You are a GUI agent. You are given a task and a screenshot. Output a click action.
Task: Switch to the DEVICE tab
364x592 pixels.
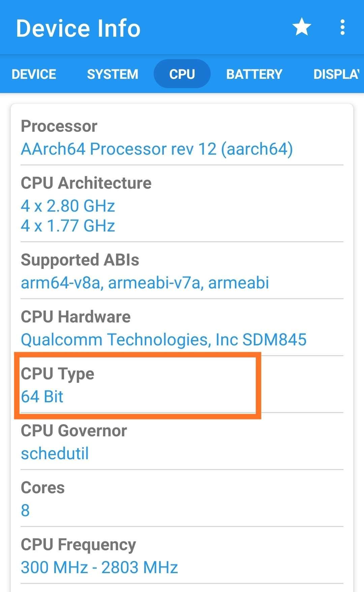(34, 74)
